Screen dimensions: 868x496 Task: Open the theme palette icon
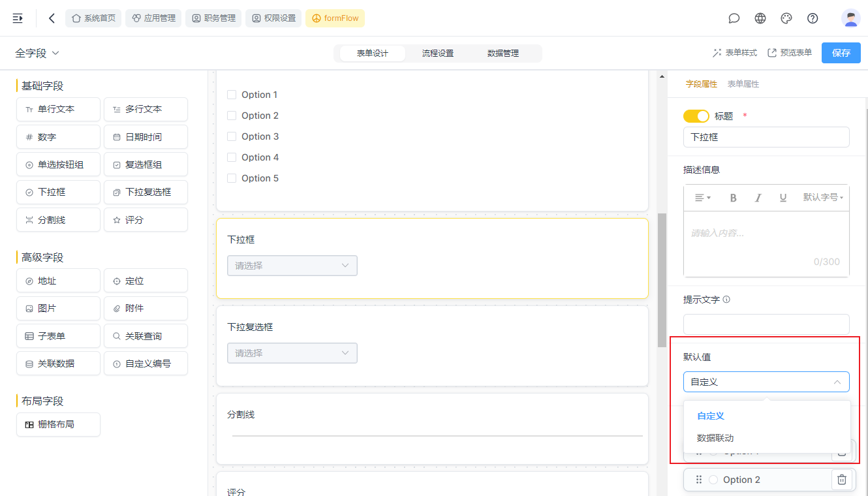pos(786,18)
